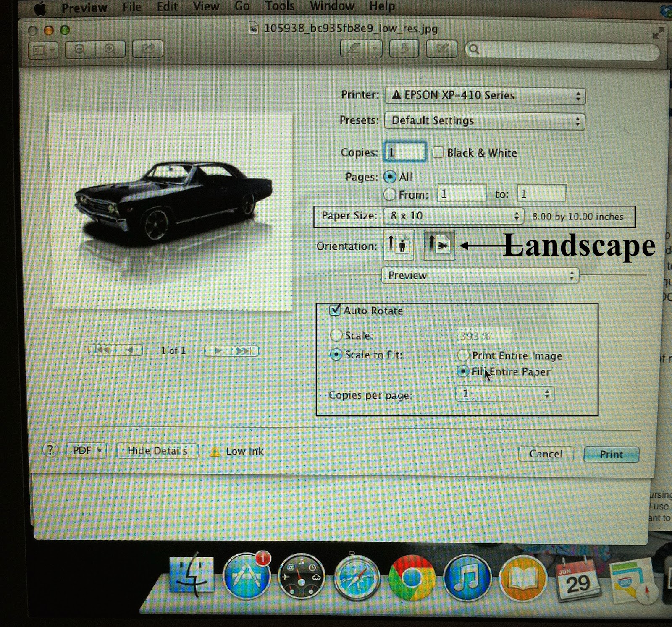Click the edit markup toolbar button
The width and height of the screenshot is (672, 627).
click(x=441, y=49)
